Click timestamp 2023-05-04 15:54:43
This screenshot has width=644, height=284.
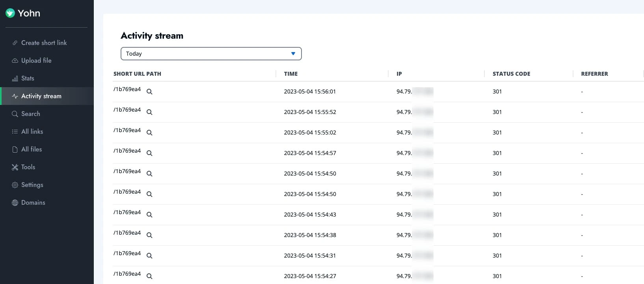310,215
